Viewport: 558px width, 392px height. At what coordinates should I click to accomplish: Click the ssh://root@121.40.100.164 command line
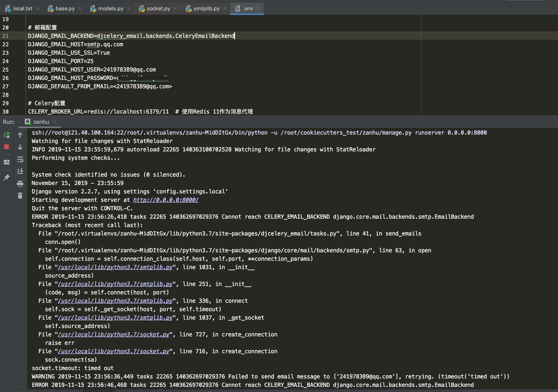click(259, 133)
